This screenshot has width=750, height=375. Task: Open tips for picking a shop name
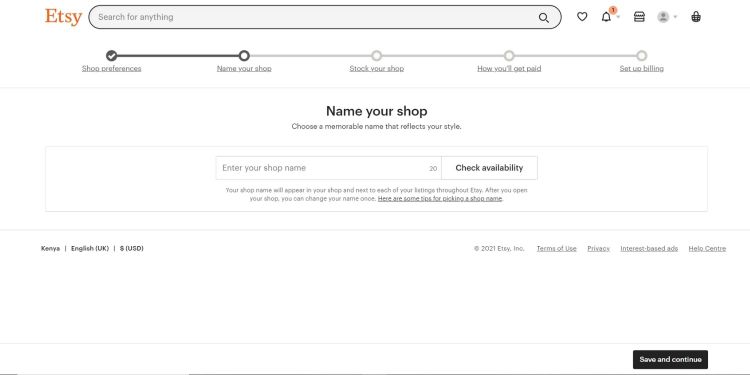[x=440, y=199]
